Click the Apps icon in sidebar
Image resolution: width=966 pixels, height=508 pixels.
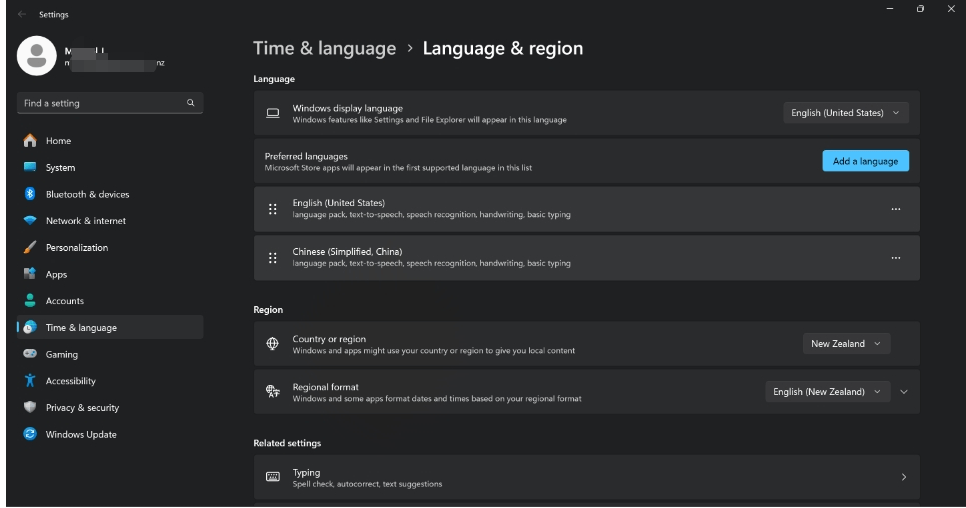pyautogui.click(x=30, y=274)
